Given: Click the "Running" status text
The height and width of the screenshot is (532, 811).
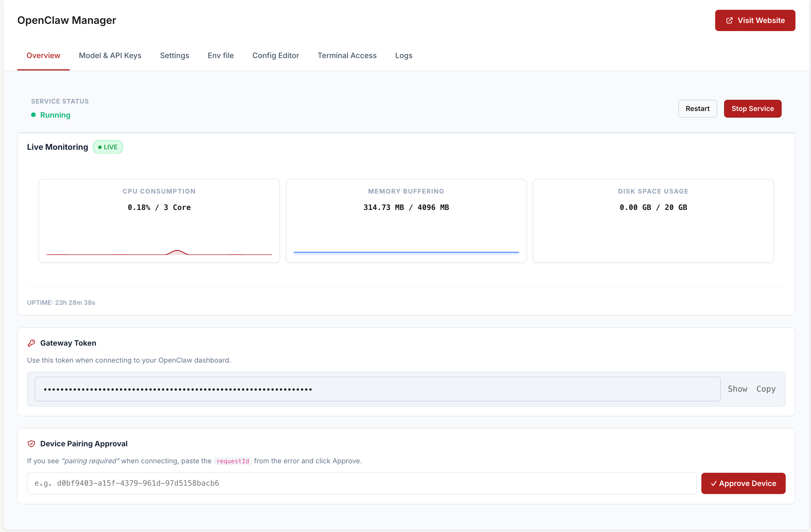Looking at the screenshot, I should point(55,115).
